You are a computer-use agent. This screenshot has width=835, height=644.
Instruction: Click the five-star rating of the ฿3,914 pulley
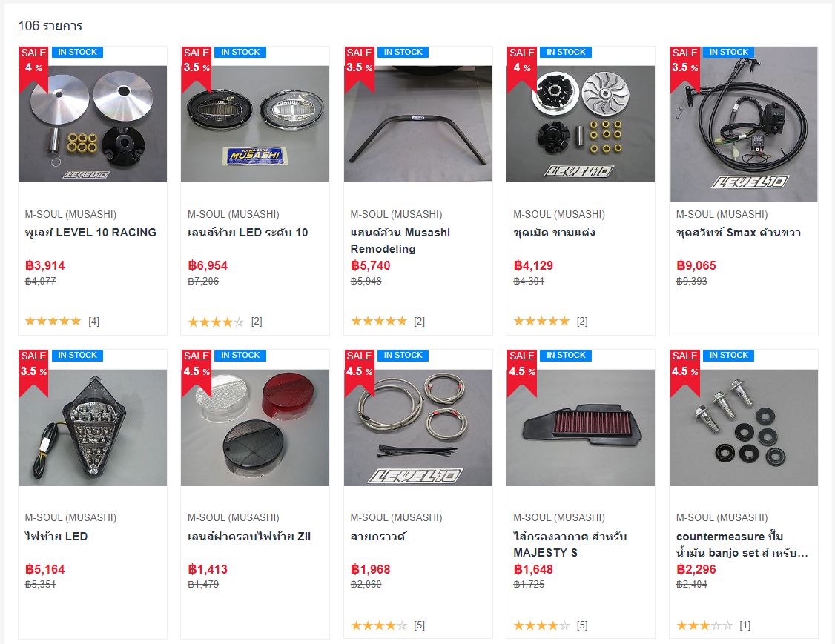[53, 321]
